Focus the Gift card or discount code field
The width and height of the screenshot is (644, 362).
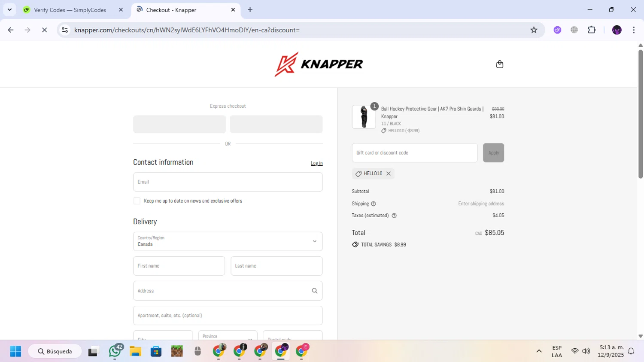(x=415, y=153)
